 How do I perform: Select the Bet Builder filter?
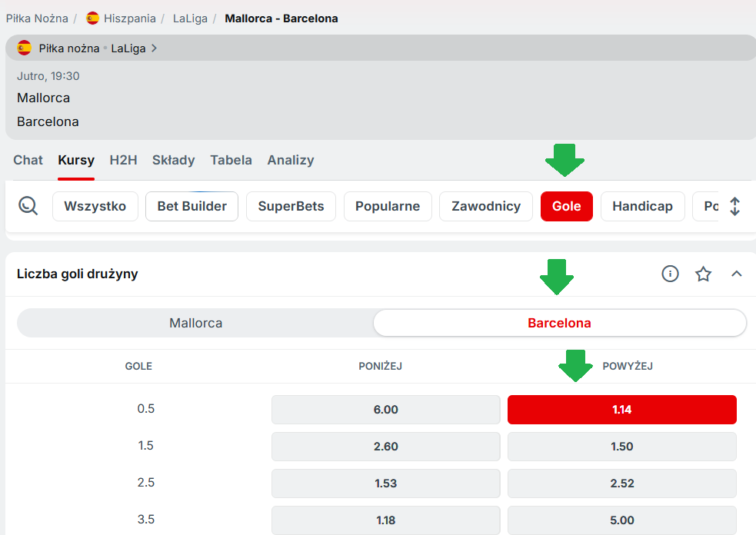[191, 206]
